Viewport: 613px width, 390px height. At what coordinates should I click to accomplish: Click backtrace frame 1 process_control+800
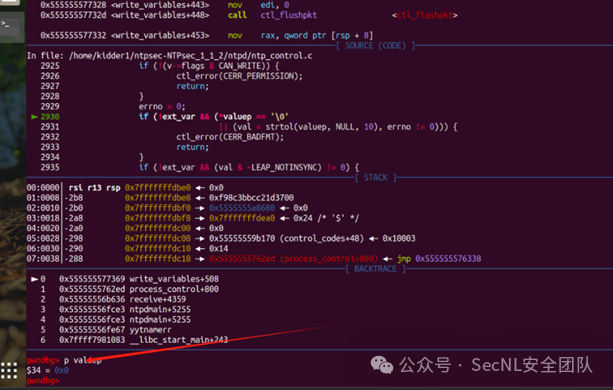point(129,289)
